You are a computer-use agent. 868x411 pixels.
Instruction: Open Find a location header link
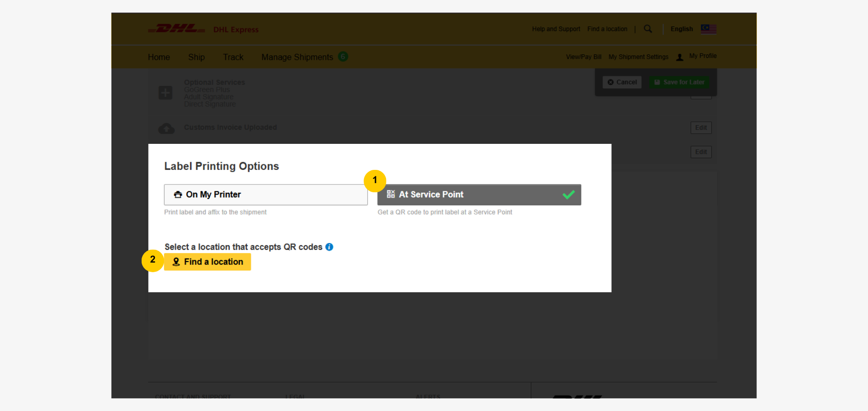tap(607, 29)
